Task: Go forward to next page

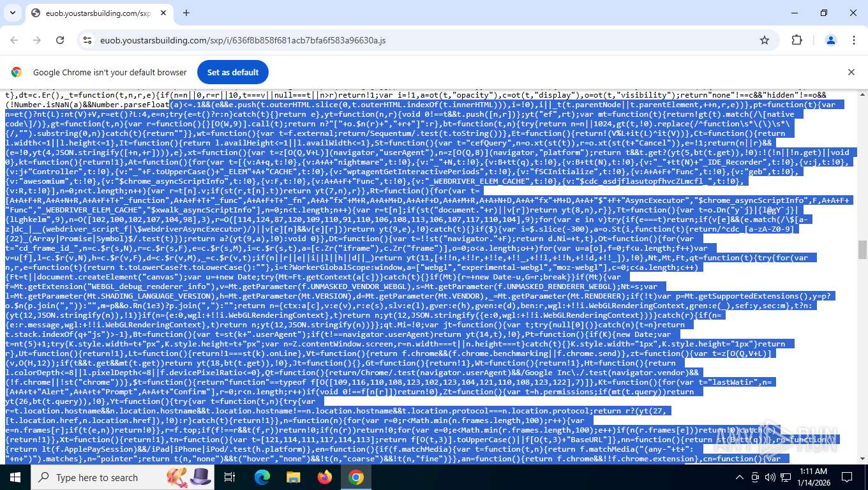Action: point(37,40)
